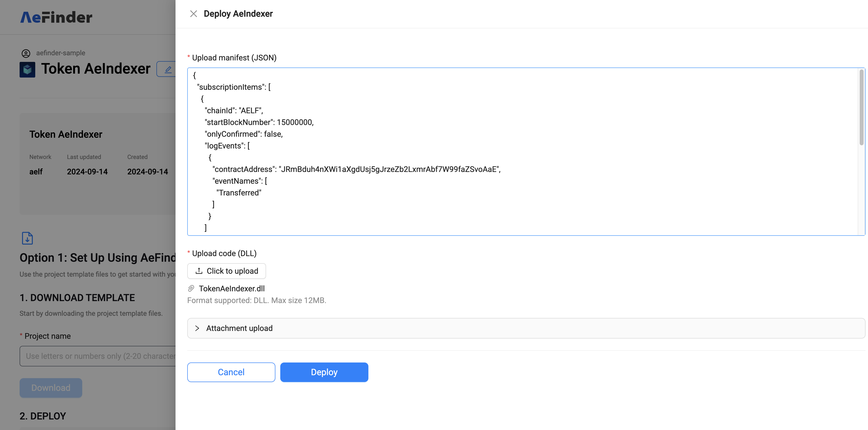The height and width of the screenshot is (430, 868).
Task: Expand the Attachment upload section
Action: click(239, 328)
